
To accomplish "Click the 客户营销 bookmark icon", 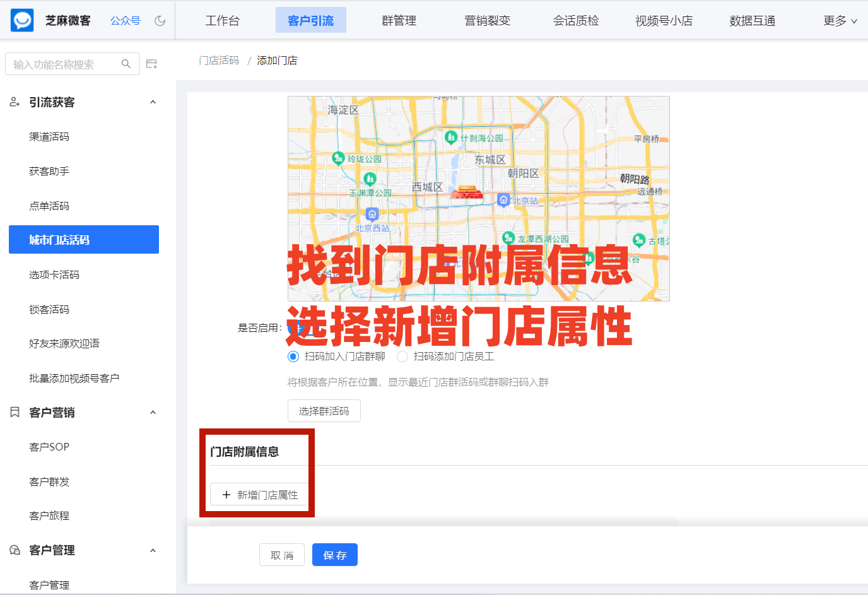I will click(15, 412).
